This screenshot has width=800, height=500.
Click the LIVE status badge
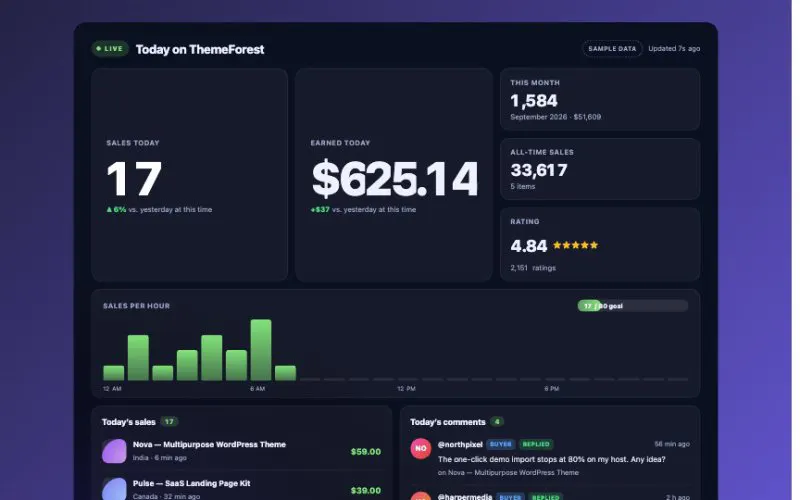(110, 49)
